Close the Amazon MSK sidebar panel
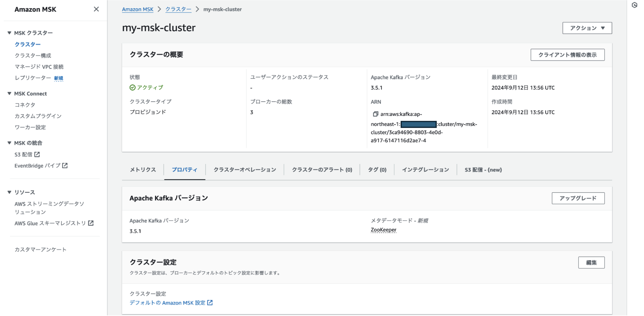This screenshot has width=644, height=316. pos(96,9)
